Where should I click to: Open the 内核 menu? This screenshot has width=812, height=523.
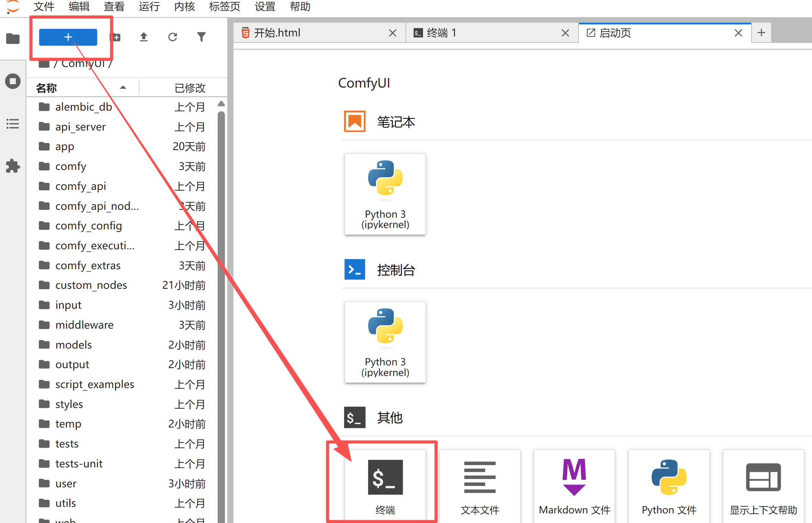pyautogui.click(x=184, y=7)
